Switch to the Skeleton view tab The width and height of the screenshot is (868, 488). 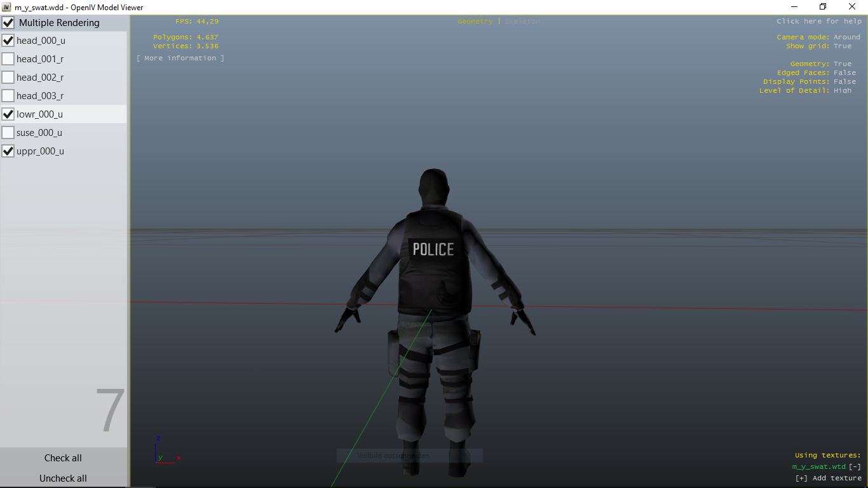(x=522, y=21)
